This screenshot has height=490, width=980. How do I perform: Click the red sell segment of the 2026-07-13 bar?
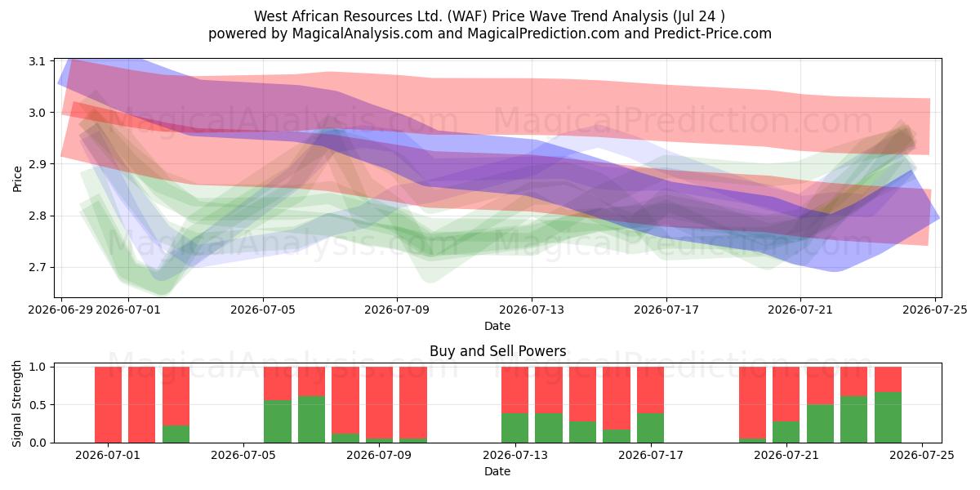click(x=514, y=390)
